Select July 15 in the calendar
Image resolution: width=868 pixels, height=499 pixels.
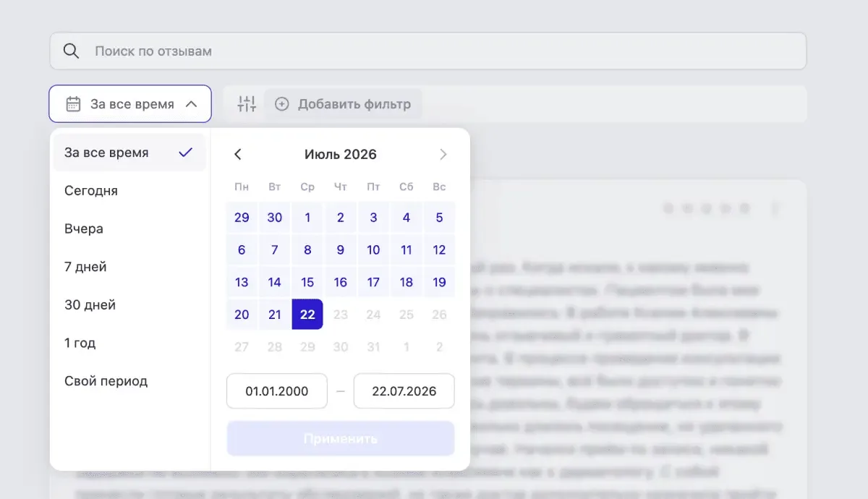pyautogui.click(x=307, y=282)
